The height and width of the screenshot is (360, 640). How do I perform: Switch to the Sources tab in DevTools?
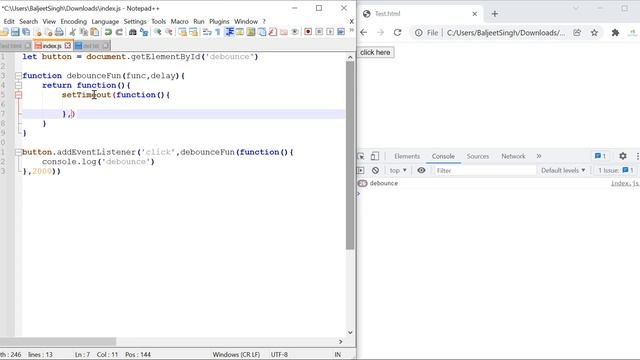pyautogui.click(x=478, y=156)
